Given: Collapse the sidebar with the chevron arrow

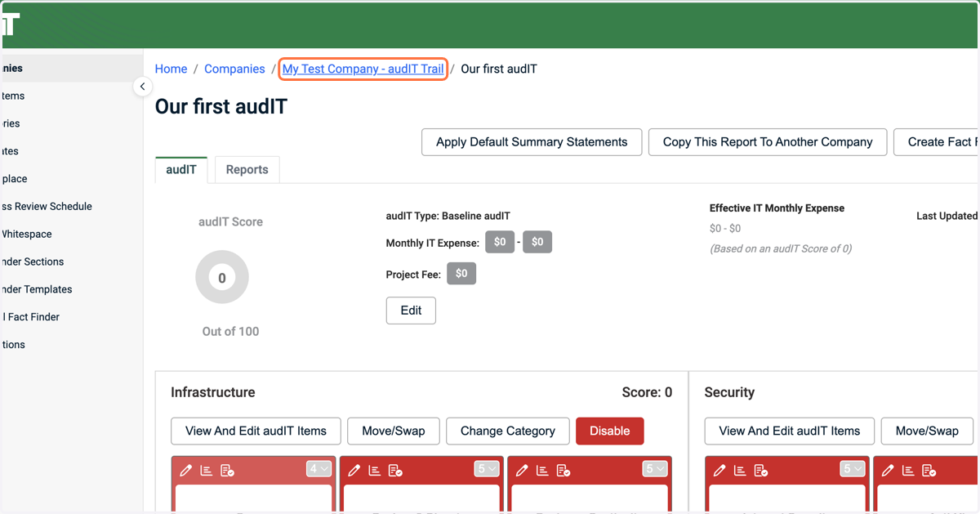Looking at the screenshot, I should (x=142, y=86).
